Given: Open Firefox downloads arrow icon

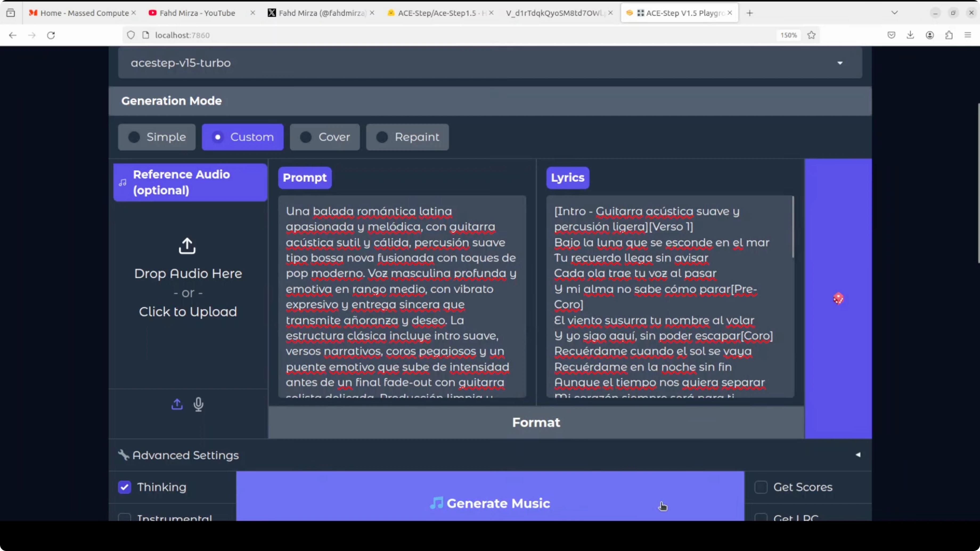Looking at the screenshot, I should point(910,35).
